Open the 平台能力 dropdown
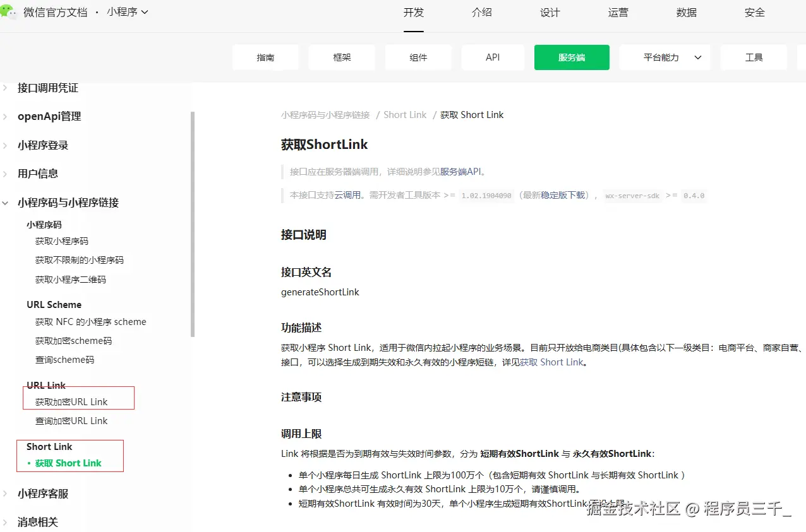Image resolution: width=806 pixels, height=532 pixels. 665,57
